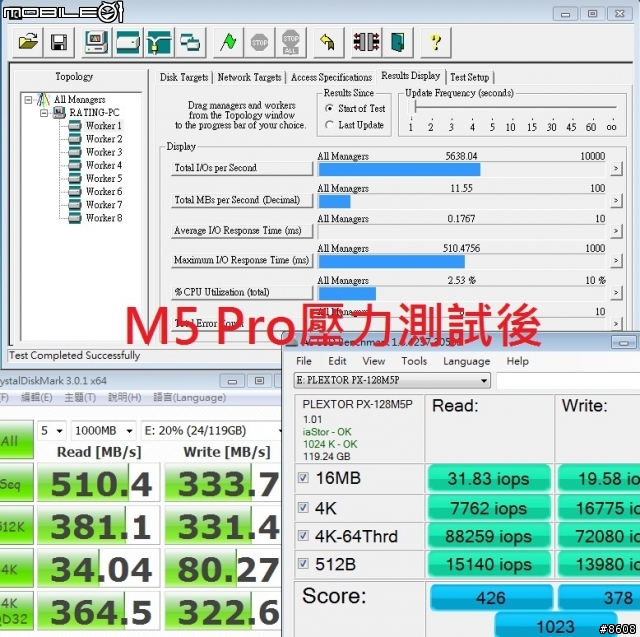Open arrow next to Maximum Response bar
This screenshot has width=640, height=637.
[616, 260]
